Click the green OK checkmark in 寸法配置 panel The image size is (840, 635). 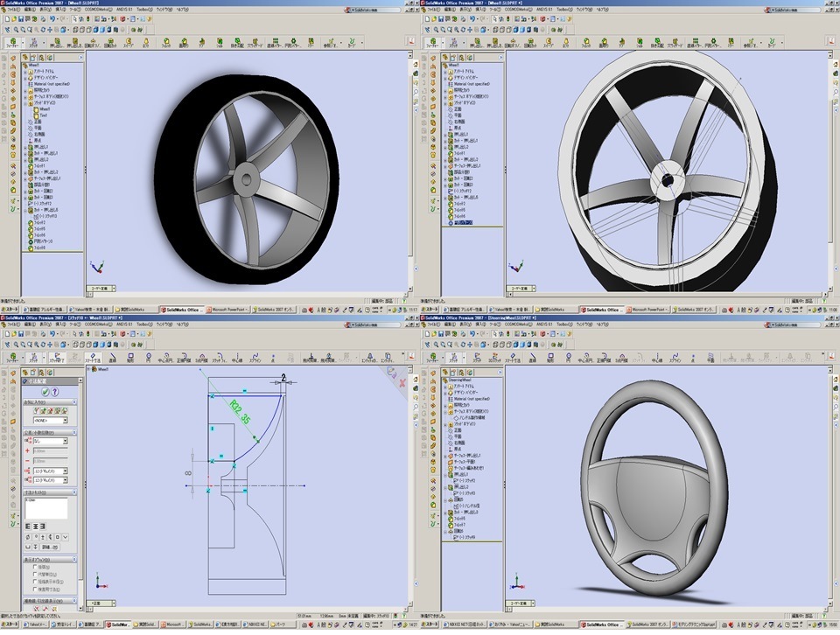point(45,391)
